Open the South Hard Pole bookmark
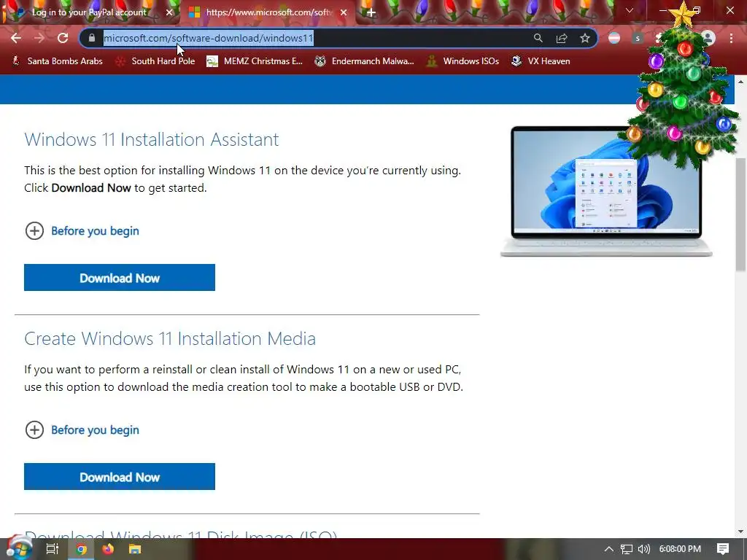This screenshot has width=747, height=560. point(155,61)
